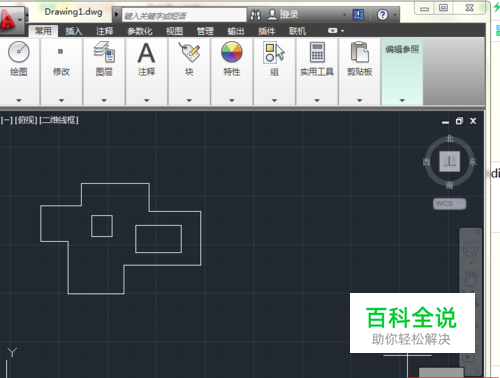Image resolution: width=500 pixels, height=378 pixels.
Task: Click the steering wheel icon in navigation bar
Action: 471,249
